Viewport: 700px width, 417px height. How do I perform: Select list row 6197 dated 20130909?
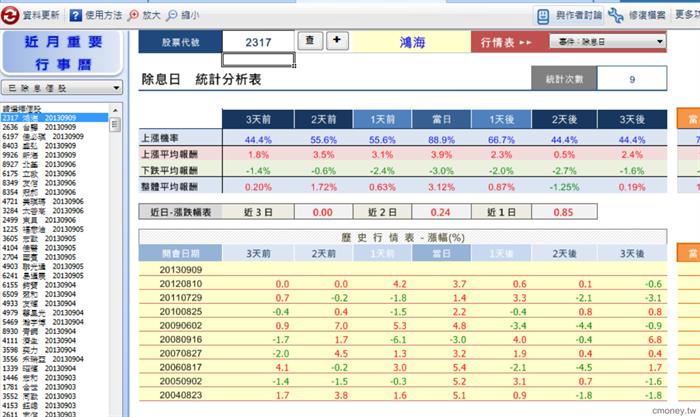[x=54, y=137]
